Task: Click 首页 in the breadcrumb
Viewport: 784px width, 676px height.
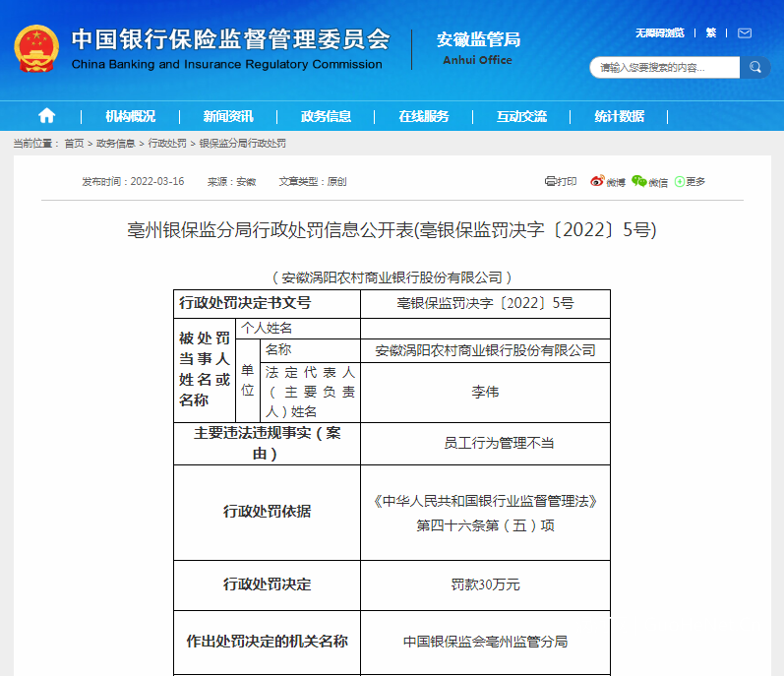Action: [74, 144]
